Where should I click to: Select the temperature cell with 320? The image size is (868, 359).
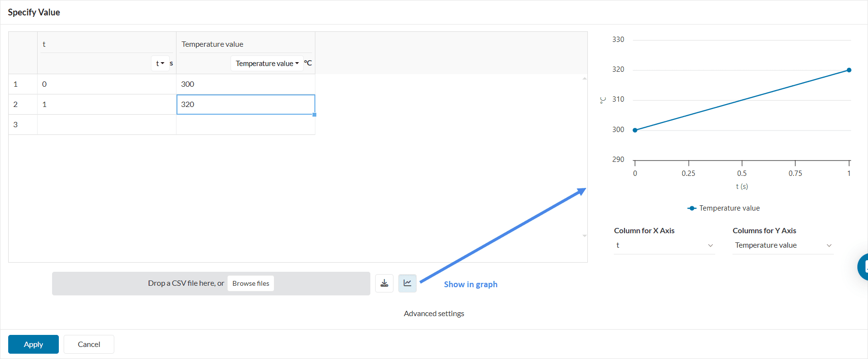click(x=245, y=105)
